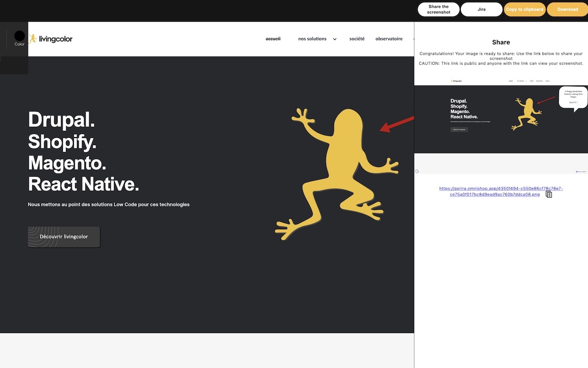
Task: Click the Magento. headline text
Action: pos(67,162)
